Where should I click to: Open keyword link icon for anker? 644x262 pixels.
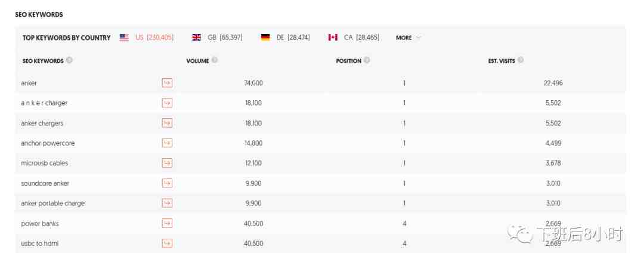pyautogui.click(x=167, y=83)
